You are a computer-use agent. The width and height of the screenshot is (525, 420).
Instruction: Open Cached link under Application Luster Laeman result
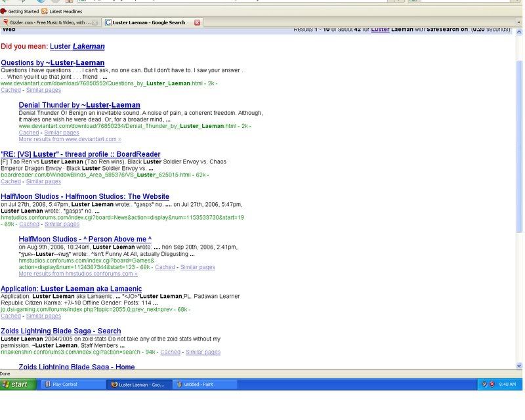pyautogui.click(x=10, y=316)
